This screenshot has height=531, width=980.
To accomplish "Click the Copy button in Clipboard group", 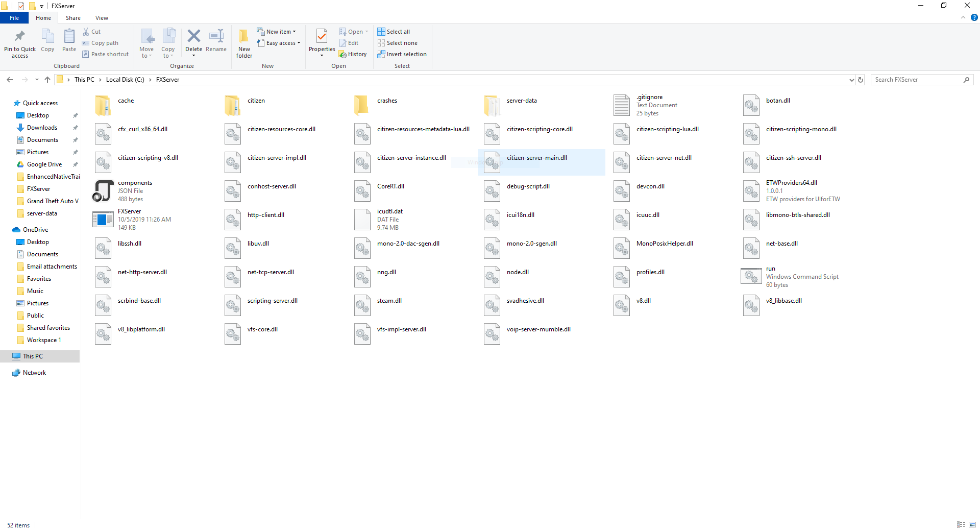I will (x=47, y=40).
